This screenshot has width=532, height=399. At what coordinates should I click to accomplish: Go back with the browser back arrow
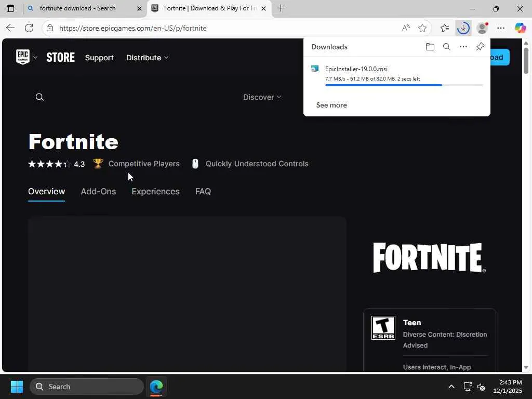(x=10, y=28)
